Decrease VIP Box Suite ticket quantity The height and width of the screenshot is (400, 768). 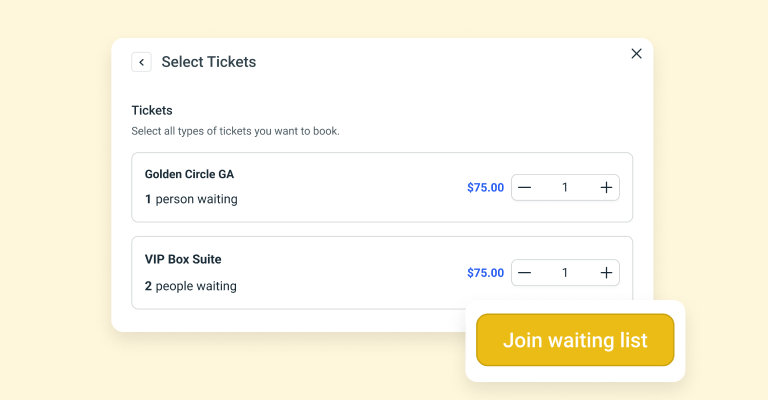click(x=525, y=273)
